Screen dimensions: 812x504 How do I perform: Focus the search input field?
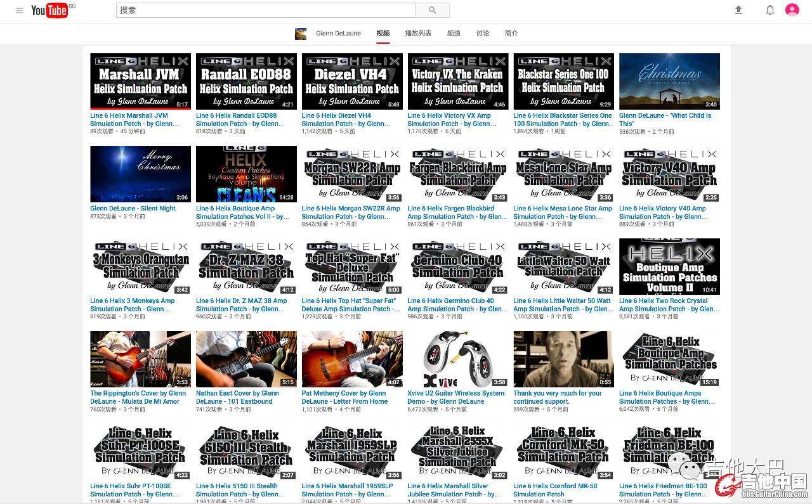pos(266,10)
